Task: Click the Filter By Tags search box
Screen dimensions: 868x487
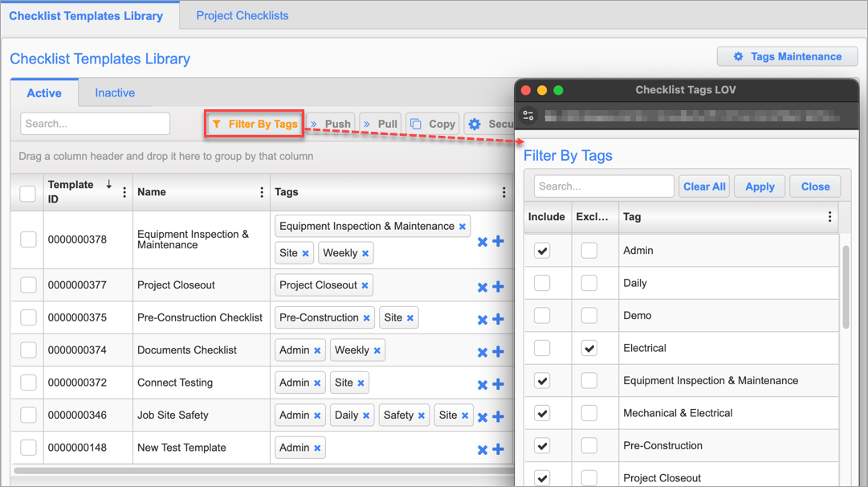Action: click(604, 186)
